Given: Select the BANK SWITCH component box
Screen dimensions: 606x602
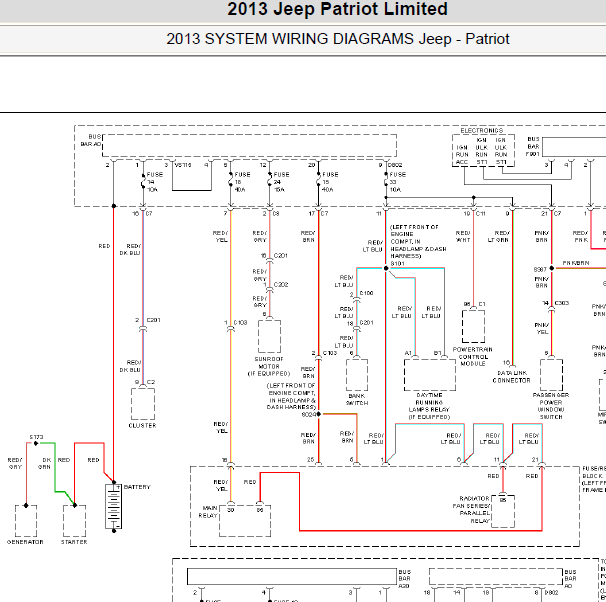Looking at the screenshot, I should click(x=357, y=375).
